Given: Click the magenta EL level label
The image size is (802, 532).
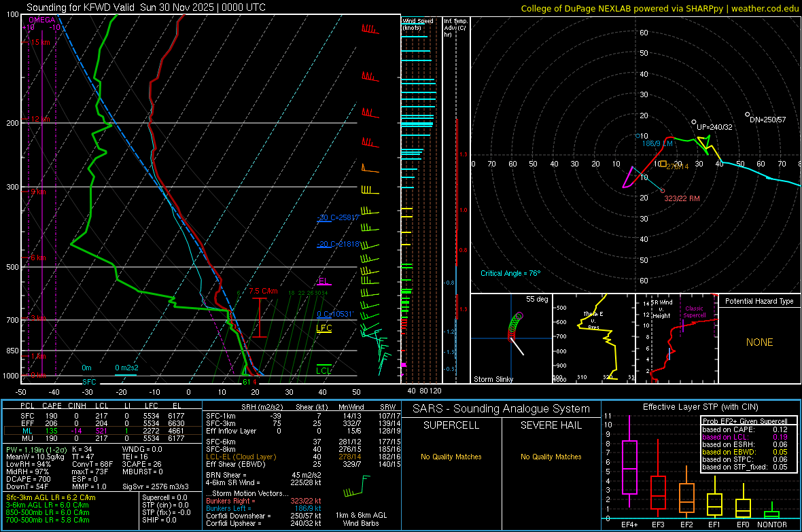Looking at the screenshot, I should tap(324, 281).
